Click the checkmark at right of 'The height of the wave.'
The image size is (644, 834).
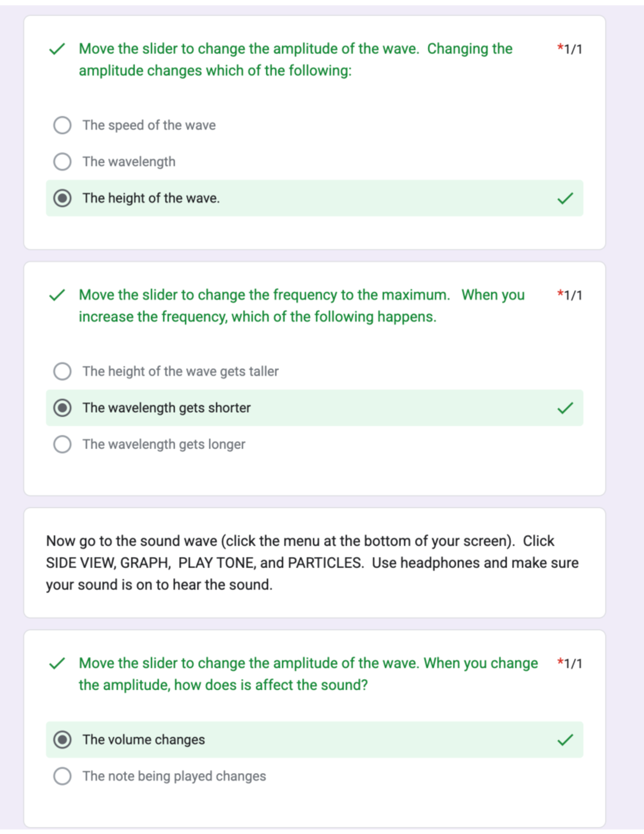(565, 199)
